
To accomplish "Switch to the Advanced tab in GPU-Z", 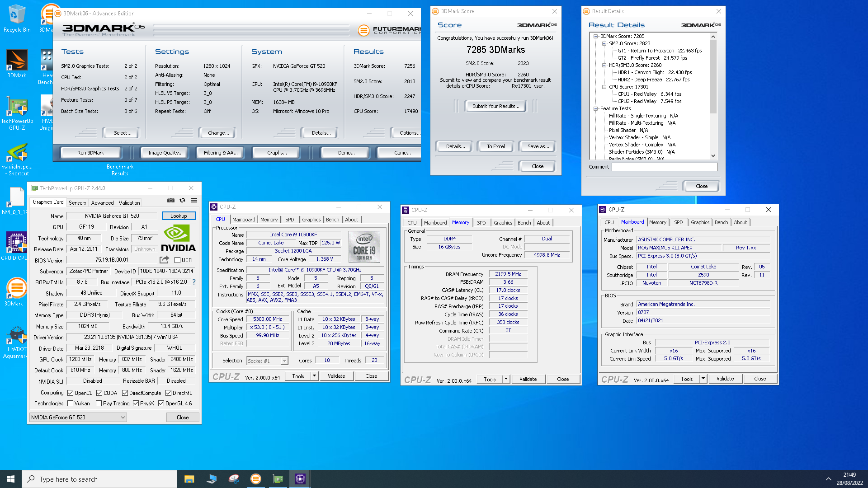I will click(x=103, y=203).
